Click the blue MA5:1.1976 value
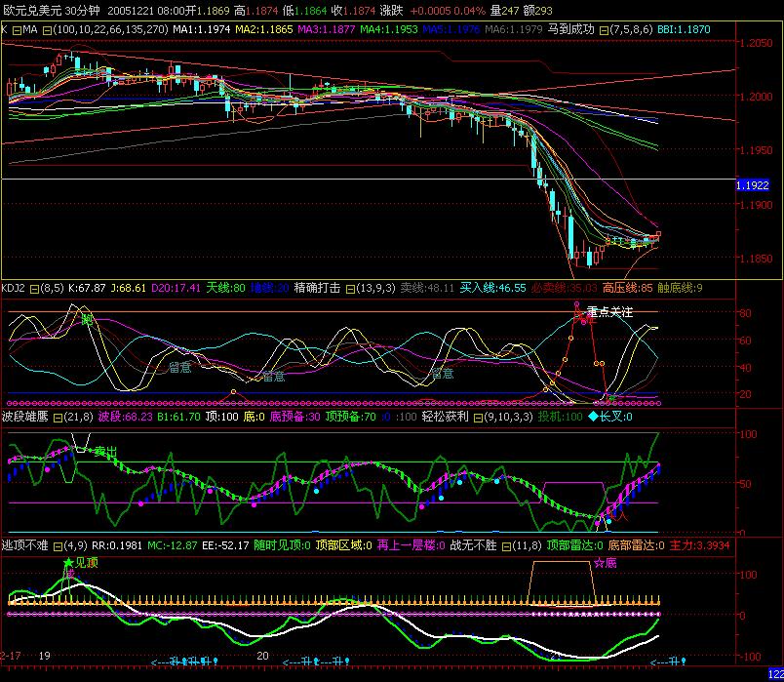This screenshot has width=784, height=682. click(x=451, y=29)
